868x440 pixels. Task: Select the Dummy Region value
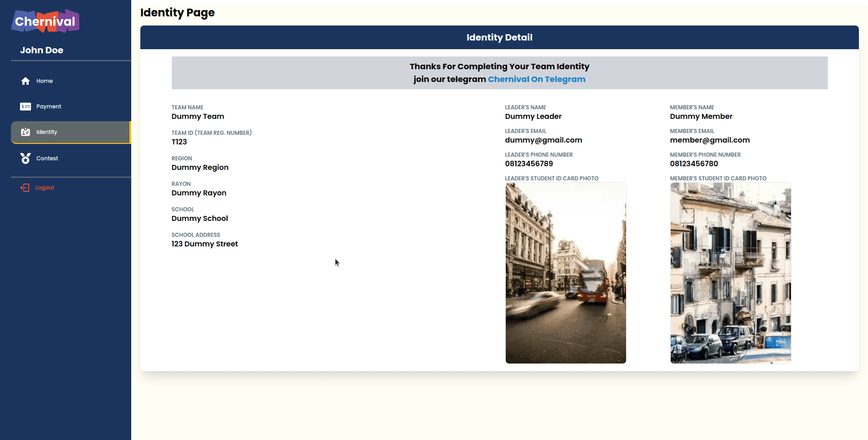coord(200,168)
